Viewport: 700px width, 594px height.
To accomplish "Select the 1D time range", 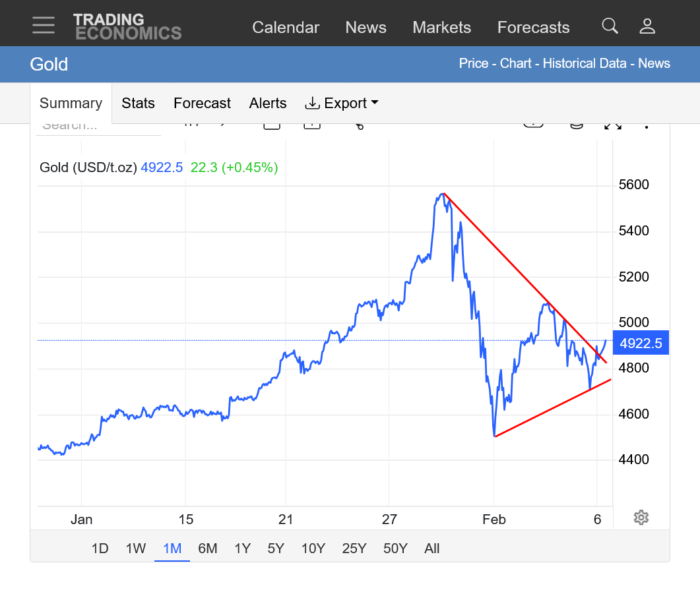I will point(100,549).
